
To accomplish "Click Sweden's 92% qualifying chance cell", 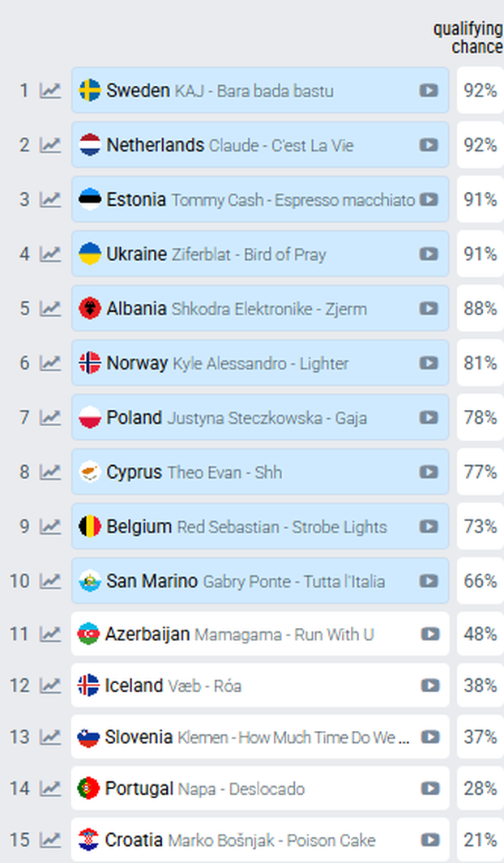I will click(480, 90).
